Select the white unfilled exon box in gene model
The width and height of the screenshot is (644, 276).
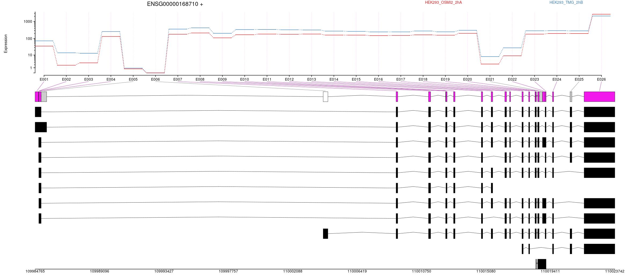(325, 97)
